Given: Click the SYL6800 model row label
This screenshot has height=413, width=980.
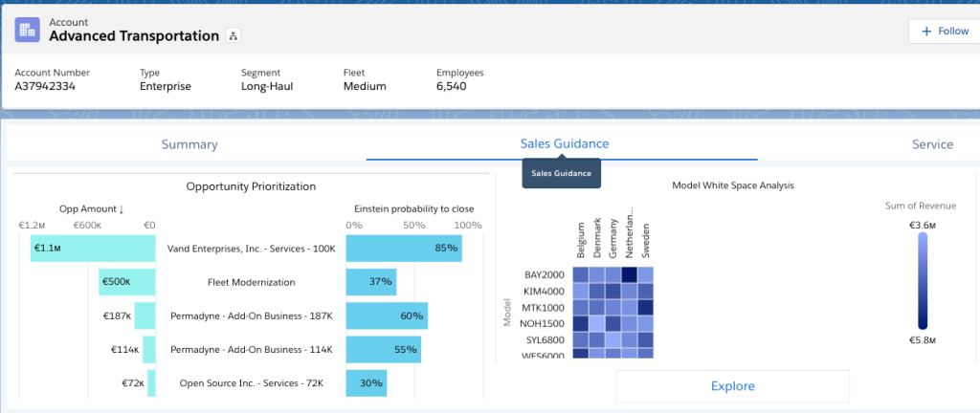Looking at the screenshot, I should pos(543,339).
